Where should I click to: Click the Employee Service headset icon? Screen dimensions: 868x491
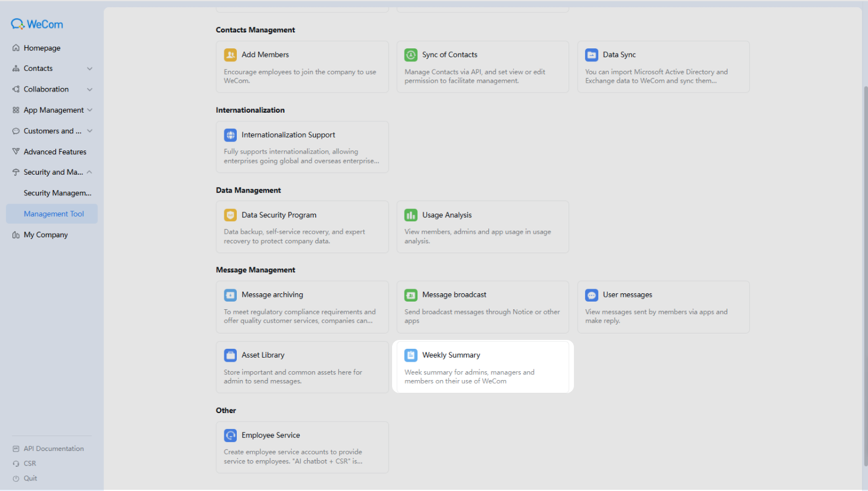[x=230, y=436]
